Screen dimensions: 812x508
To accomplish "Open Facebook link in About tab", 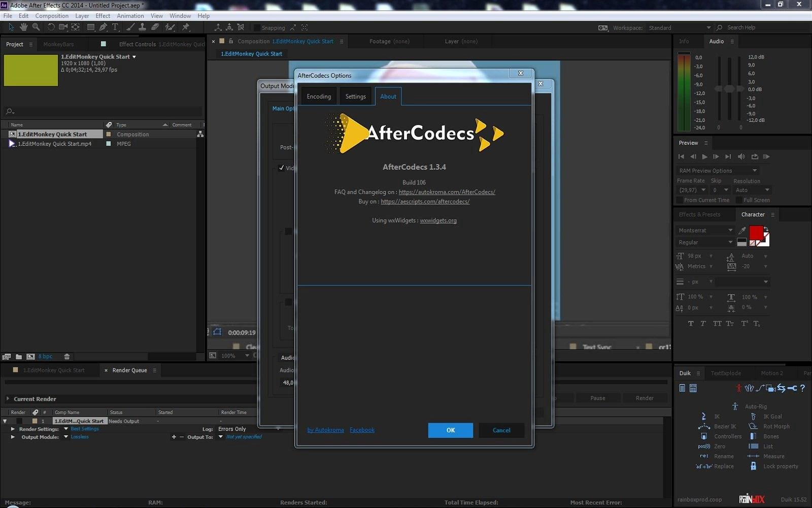I will [x=362, y=430].
